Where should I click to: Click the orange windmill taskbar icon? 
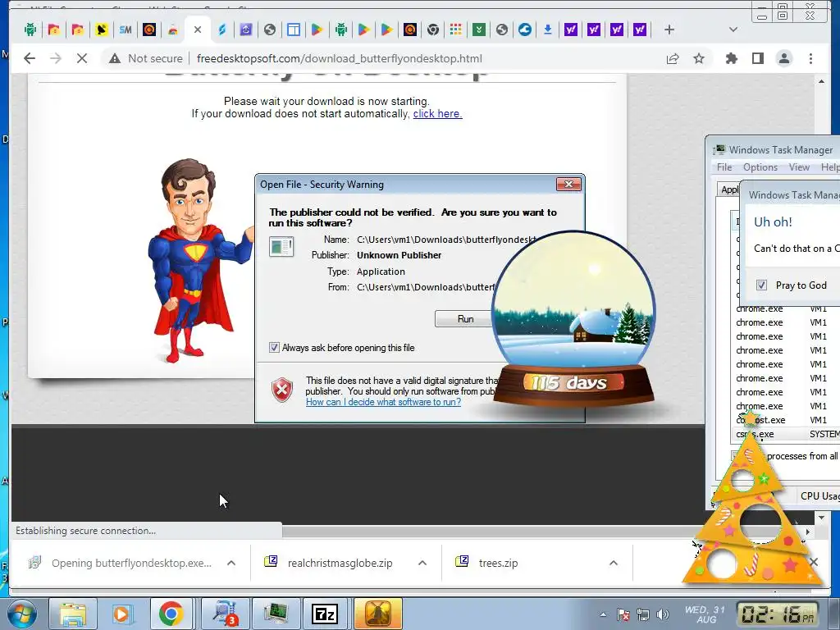[377, 614]
